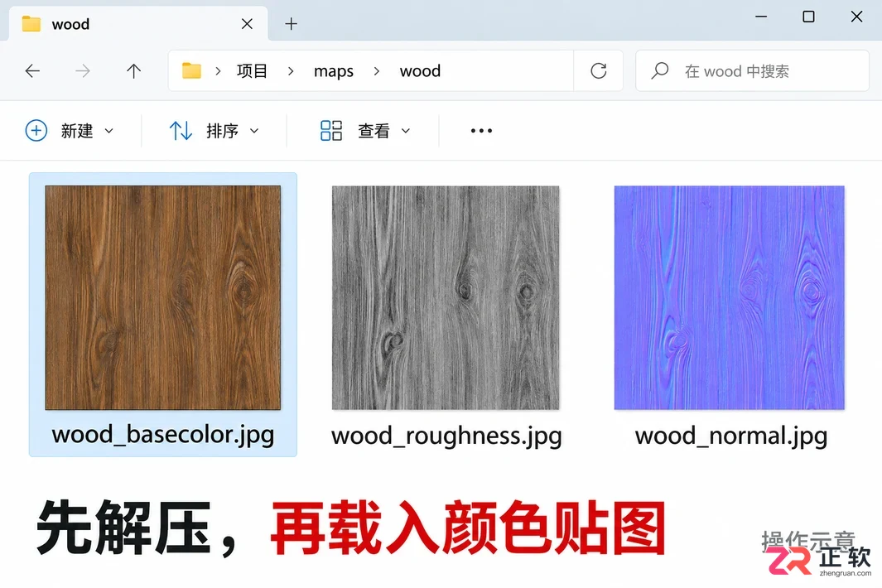Go to maps breadcrumb folder
This screenshot has height=588, width=882.
pyautogui.click(x=334, y=71)
